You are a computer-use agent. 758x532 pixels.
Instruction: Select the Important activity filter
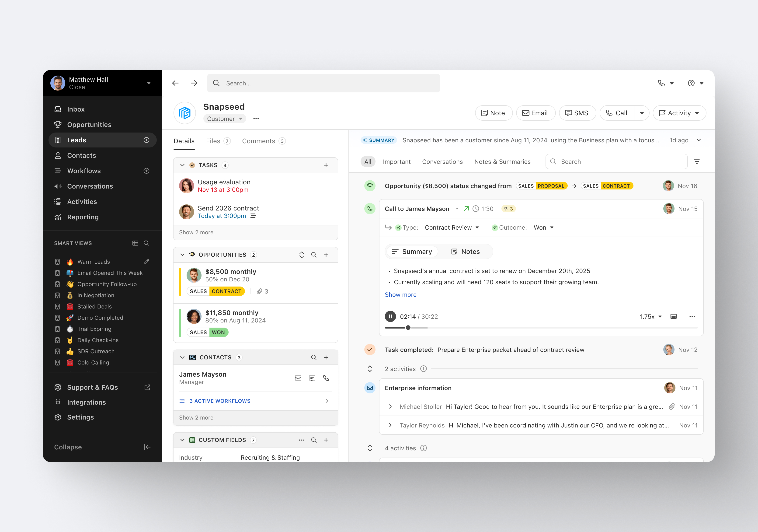point(396,161)
